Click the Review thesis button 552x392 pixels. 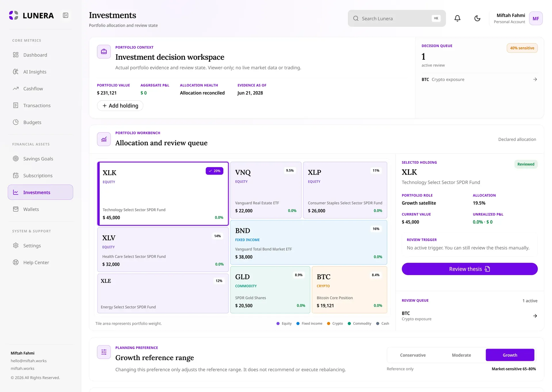469,269
